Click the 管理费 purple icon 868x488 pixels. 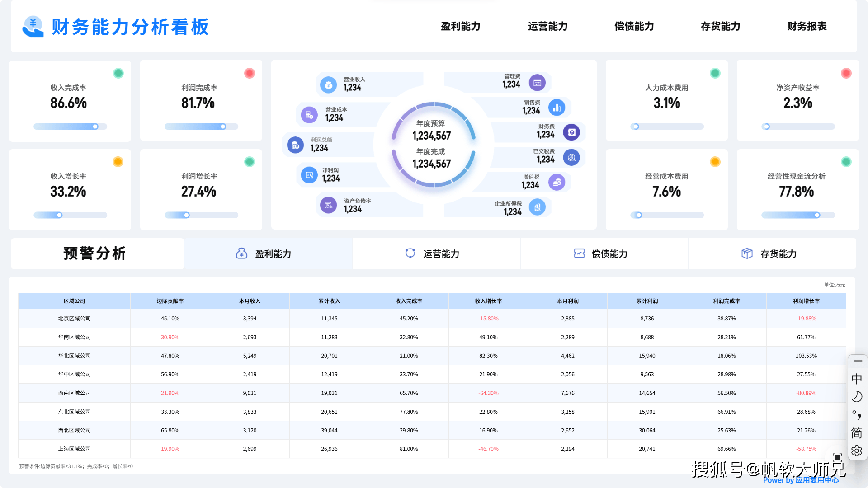[537, 83]
